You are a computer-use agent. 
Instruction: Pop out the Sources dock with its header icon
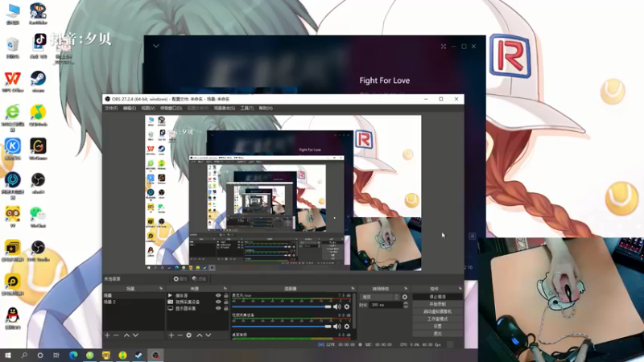click(x=225, y=289)
